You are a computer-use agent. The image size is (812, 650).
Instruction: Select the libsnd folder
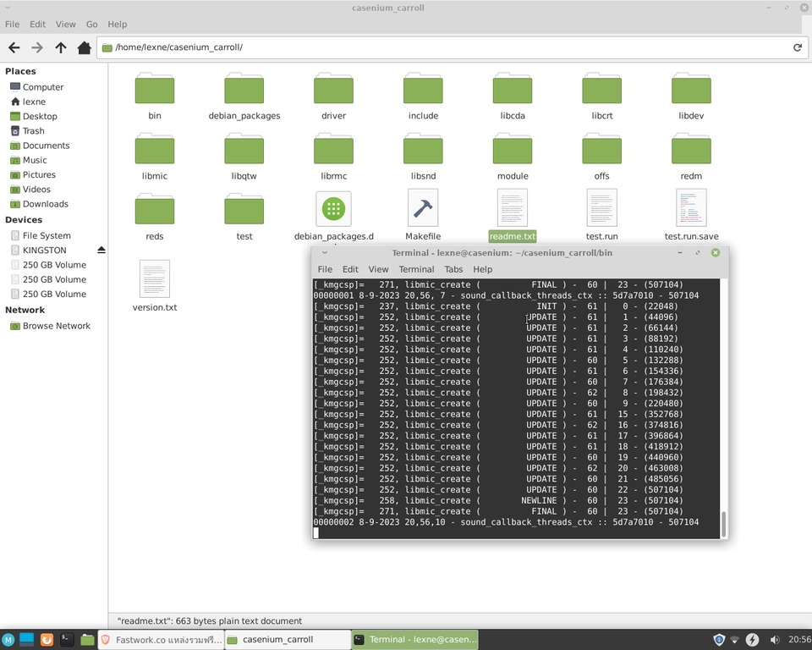pos(423,157)
